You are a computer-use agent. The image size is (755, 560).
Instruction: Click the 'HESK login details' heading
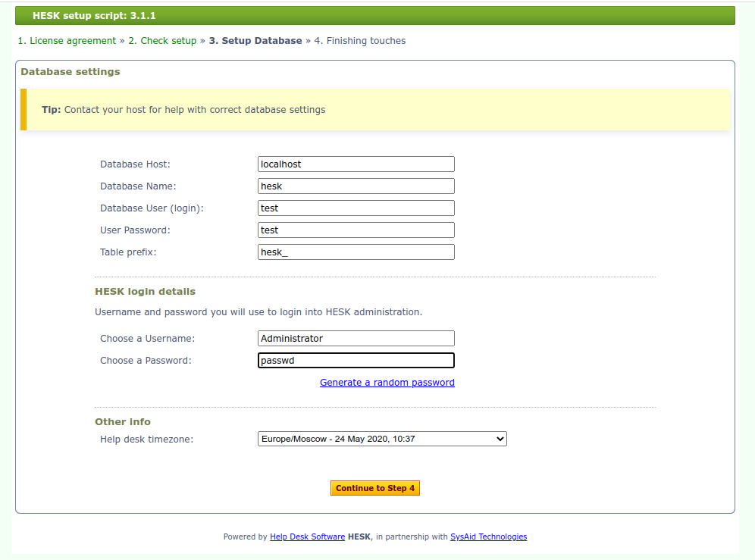point(145,292)
